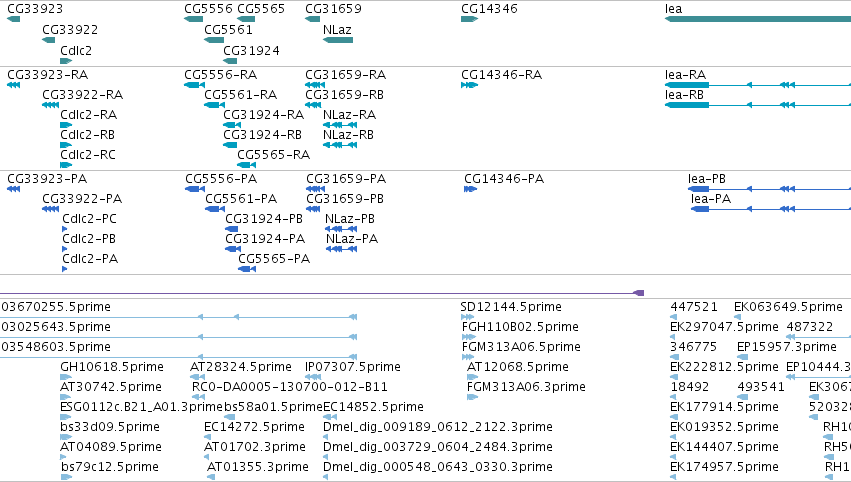The image size is (851, 482).
Task: Click the Cdlc2-RC transcript
Action: pyautogui.click(x=88, y=155)
